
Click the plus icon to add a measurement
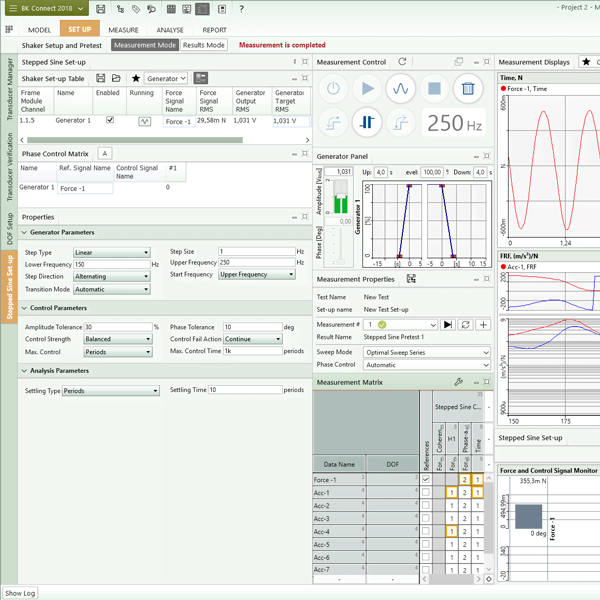[x=483, y=325]
